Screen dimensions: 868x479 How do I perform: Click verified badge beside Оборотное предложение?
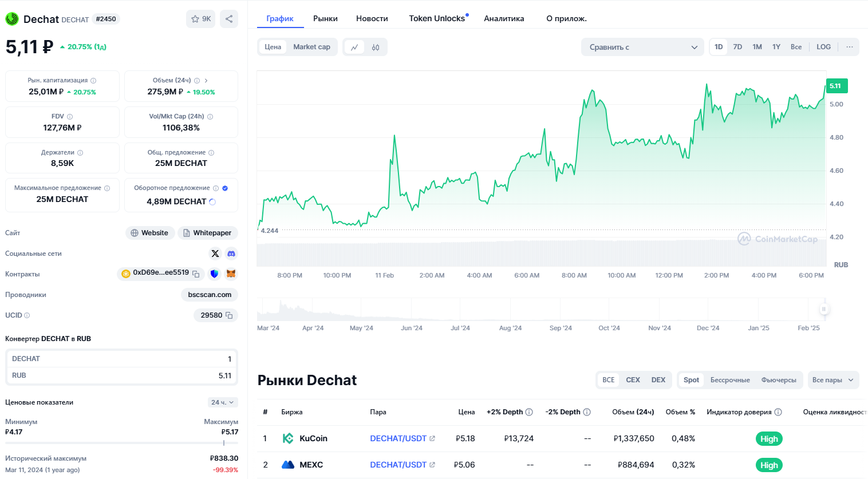225,188
